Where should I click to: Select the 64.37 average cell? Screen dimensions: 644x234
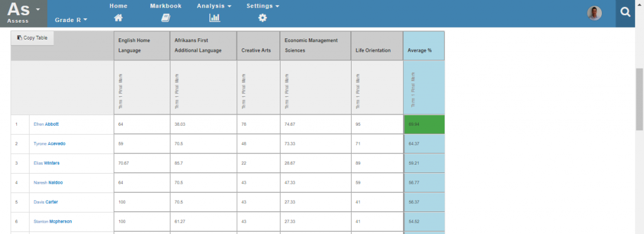coord(425,143)
